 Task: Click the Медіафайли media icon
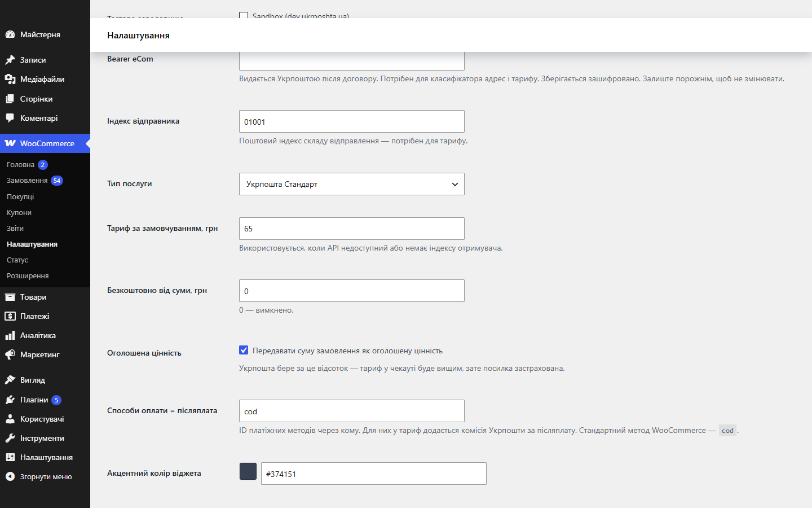click(x=10, y=79)
